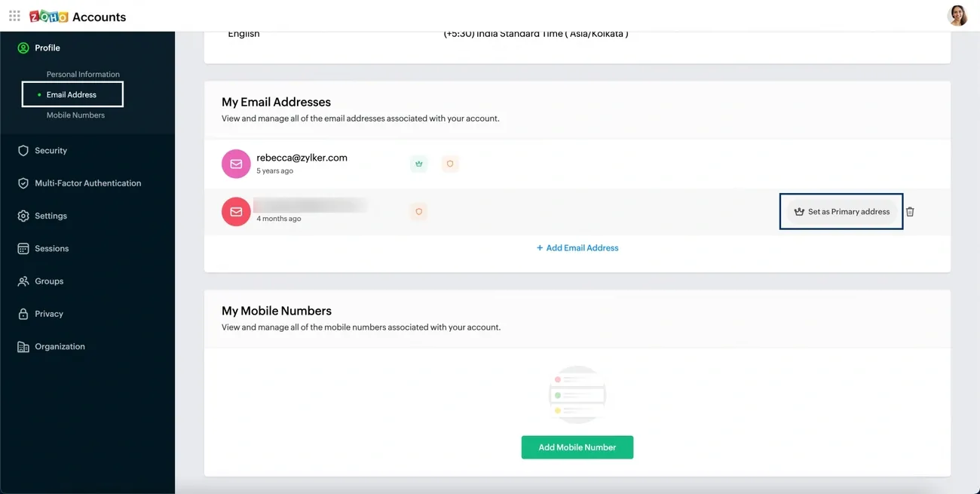Select the Security section in the sidebar

(51, 150)
